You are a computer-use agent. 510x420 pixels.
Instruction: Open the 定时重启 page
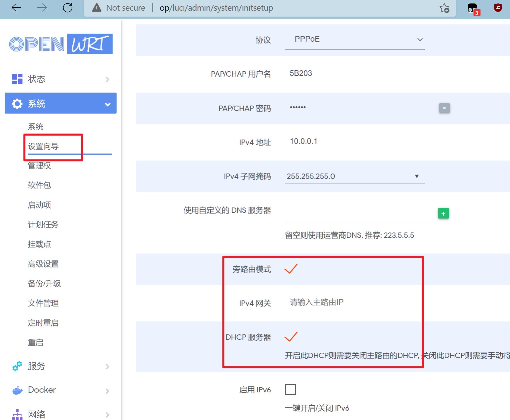(x=43, y=323)
